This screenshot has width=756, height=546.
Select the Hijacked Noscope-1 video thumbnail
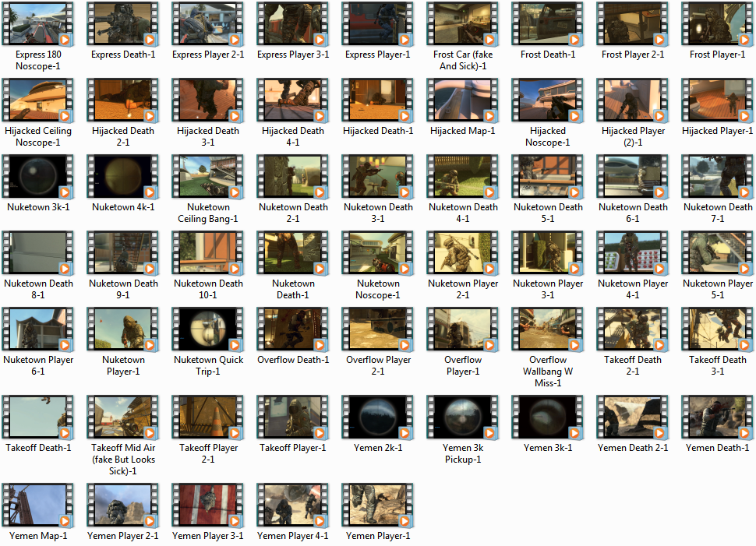548,100
